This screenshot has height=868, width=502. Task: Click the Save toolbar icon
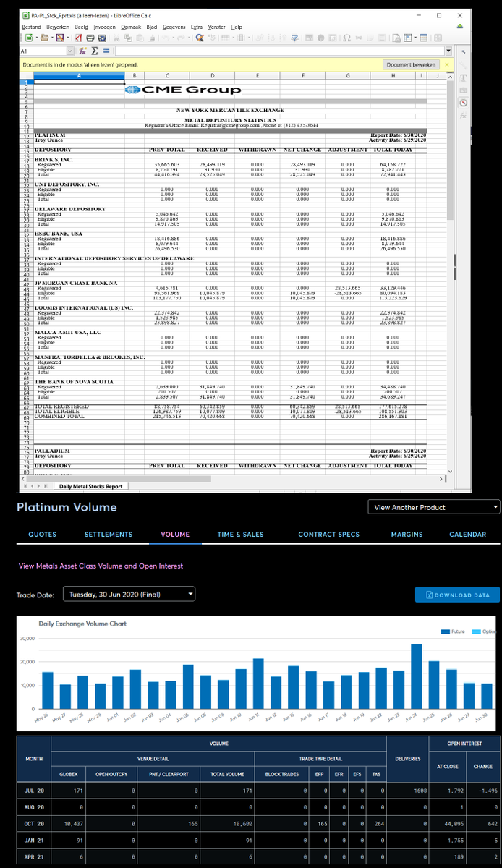(x=60, y=38)
